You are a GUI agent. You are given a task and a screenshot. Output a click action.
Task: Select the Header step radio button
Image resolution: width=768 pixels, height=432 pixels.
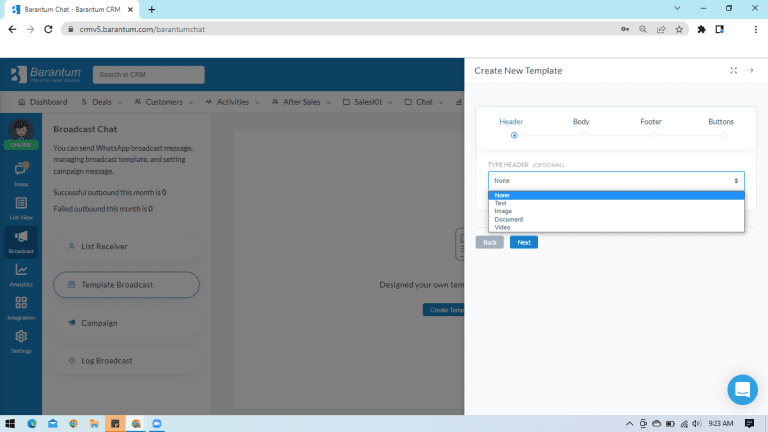tap(514, 135)
